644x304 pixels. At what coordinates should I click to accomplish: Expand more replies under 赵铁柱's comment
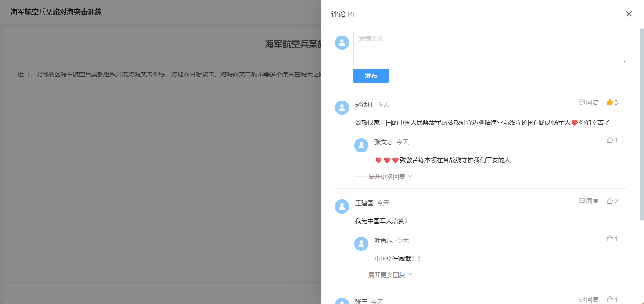pos(390,177)
